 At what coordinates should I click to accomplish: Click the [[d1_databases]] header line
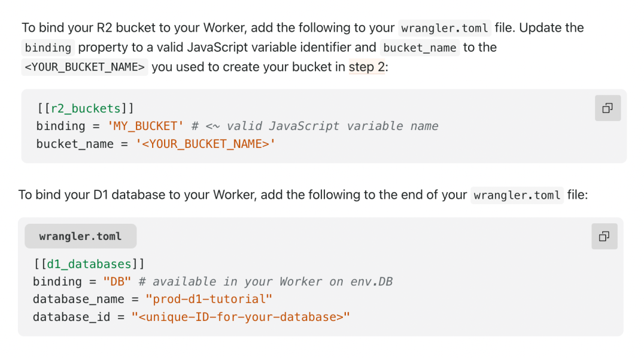click(x=89, y=264)
